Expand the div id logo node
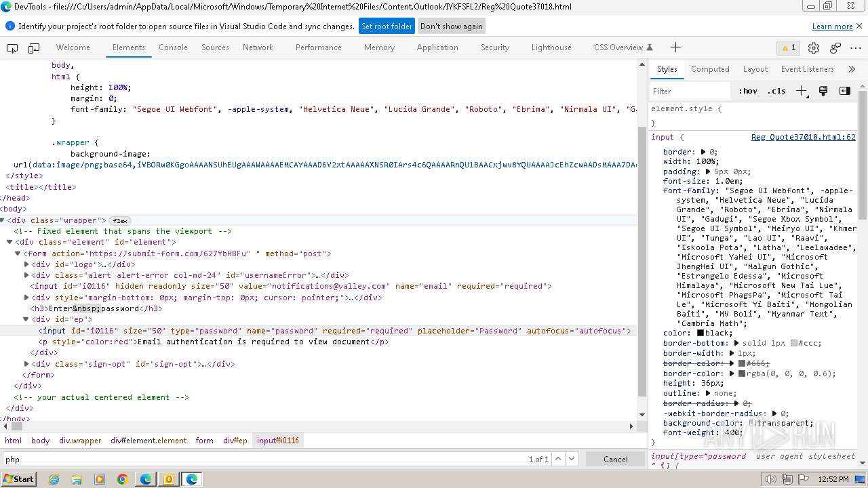868x488 pixels. tap(26, 264)
